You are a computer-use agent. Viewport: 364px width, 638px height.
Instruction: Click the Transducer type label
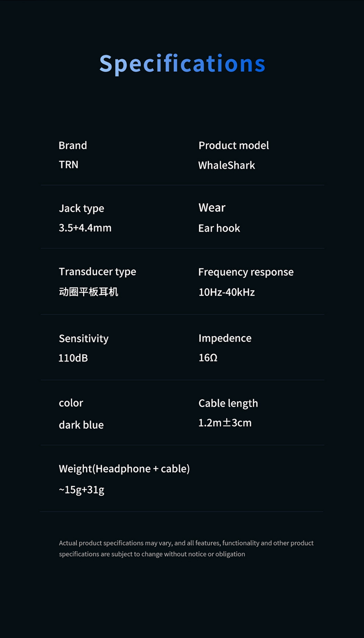(98, 272)
